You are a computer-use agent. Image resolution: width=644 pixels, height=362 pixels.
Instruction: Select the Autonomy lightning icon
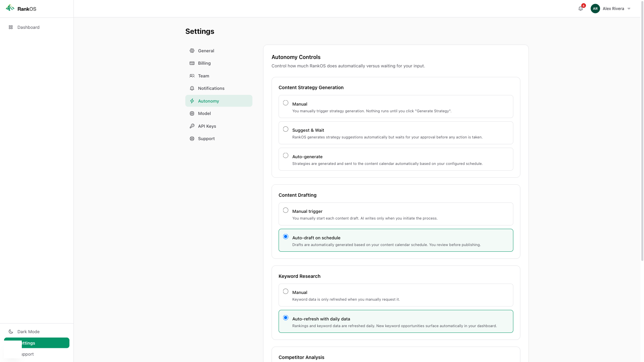point(192,101)
